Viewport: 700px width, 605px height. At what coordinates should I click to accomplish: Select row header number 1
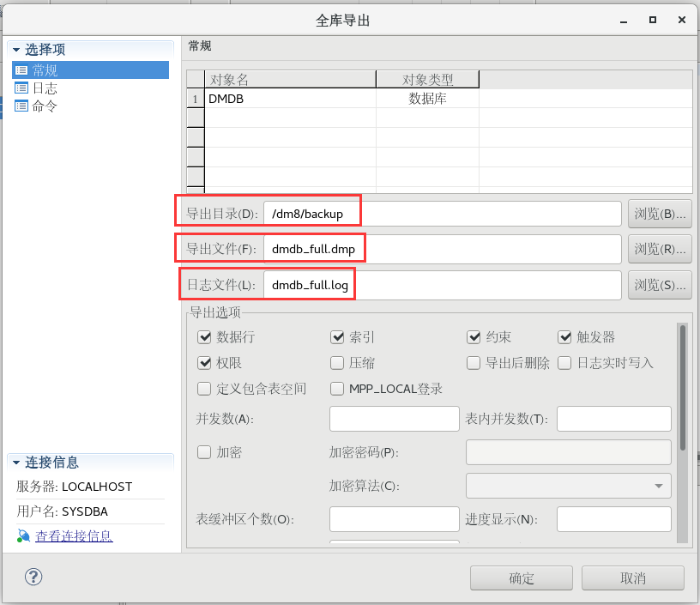[x=195, y=98]
